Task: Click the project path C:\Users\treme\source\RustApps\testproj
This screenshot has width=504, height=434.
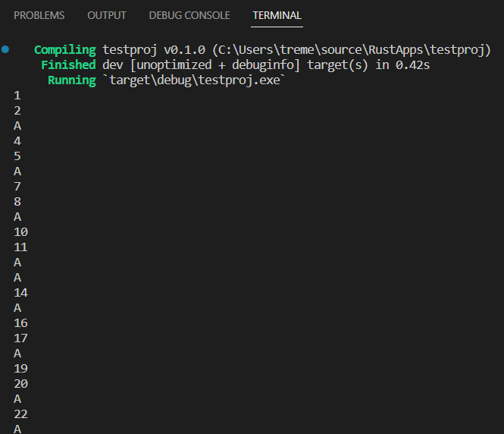Action: coord(352,50)
